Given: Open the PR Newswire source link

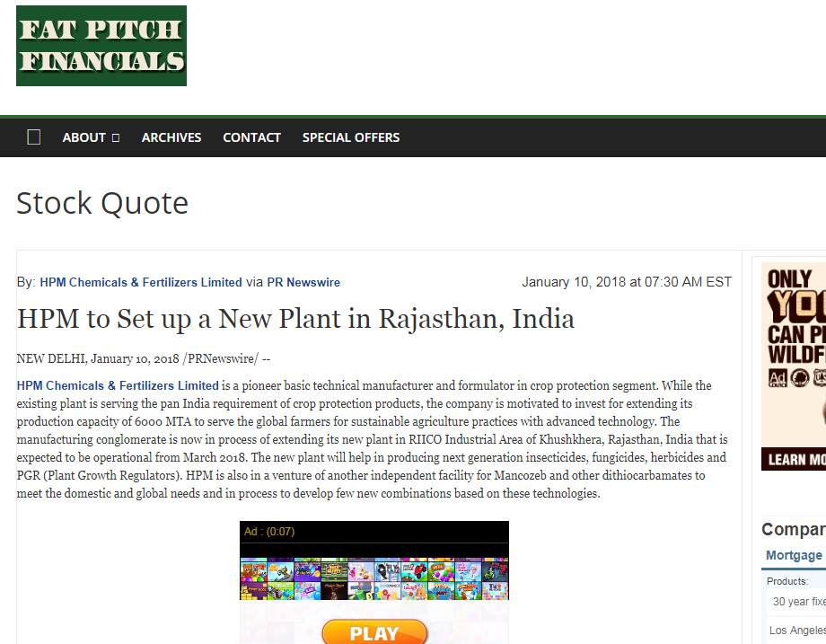Looking at the screenshot, I should (303, 282).
